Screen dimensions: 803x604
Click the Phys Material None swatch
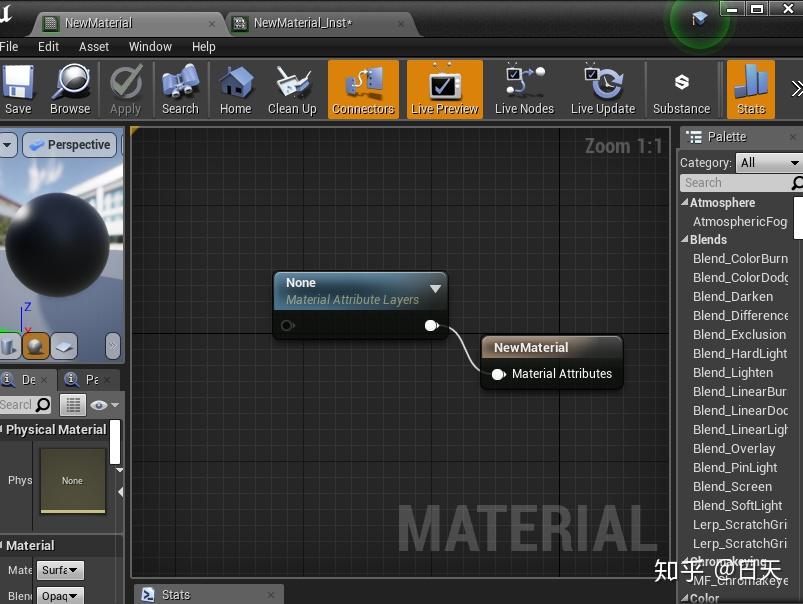(x=71, y=480)
